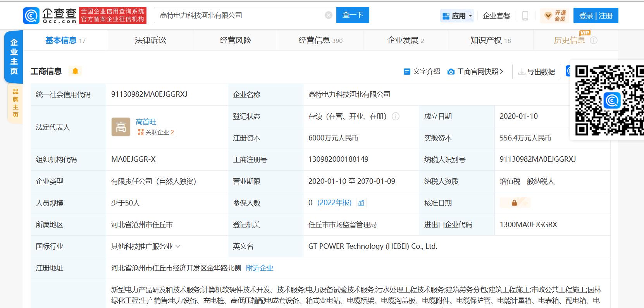Clear the search box with the X icon

point(329,15)
